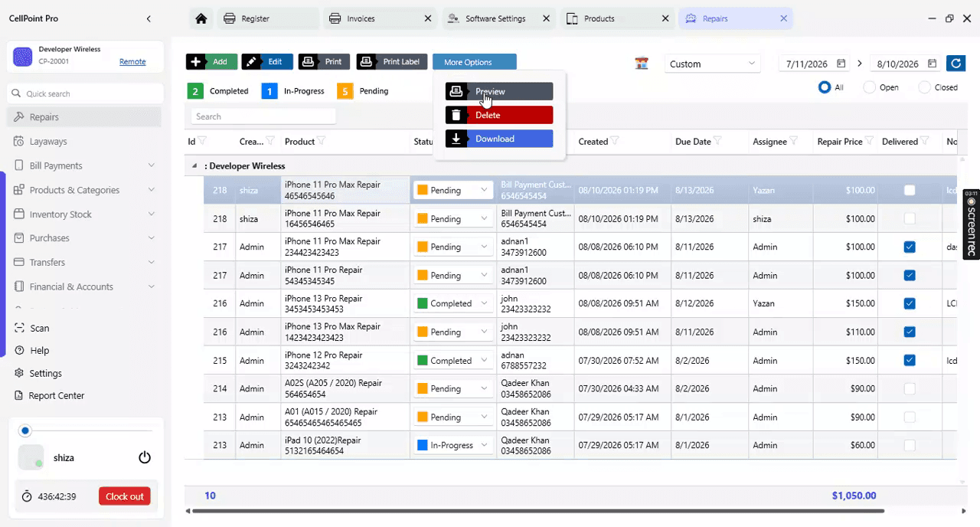Uncheck Delivered for 3243242342 repair

pyautogui.click(x=910, y=360)
